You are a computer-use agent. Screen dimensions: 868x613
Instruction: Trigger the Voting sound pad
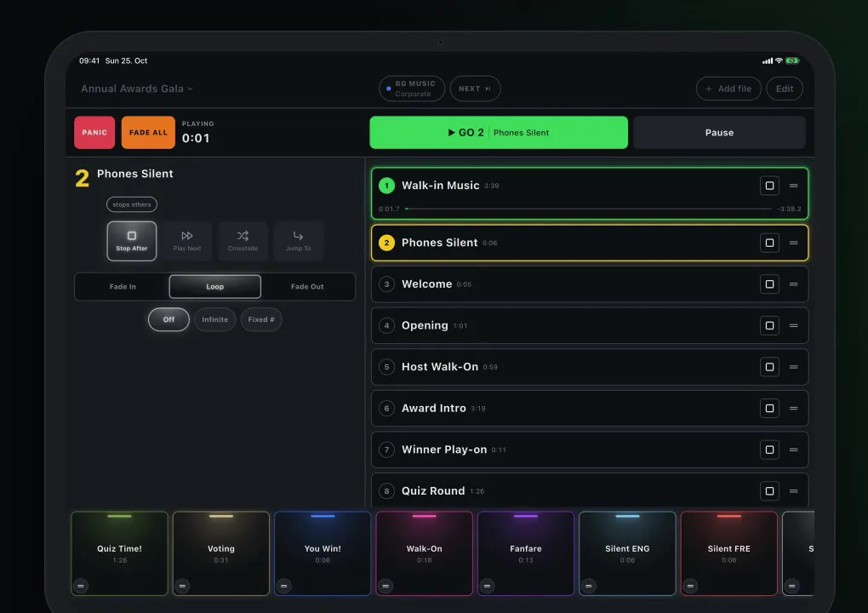[221, 553]
